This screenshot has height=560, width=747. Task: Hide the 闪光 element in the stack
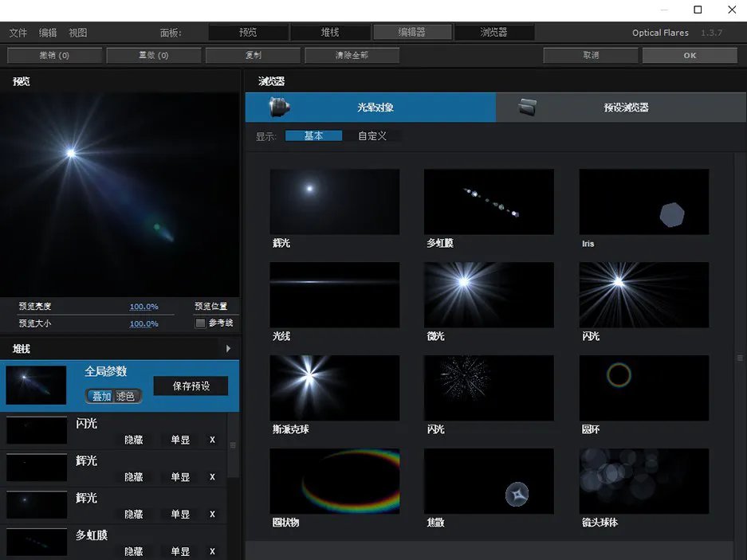click(x=134, y=440)
